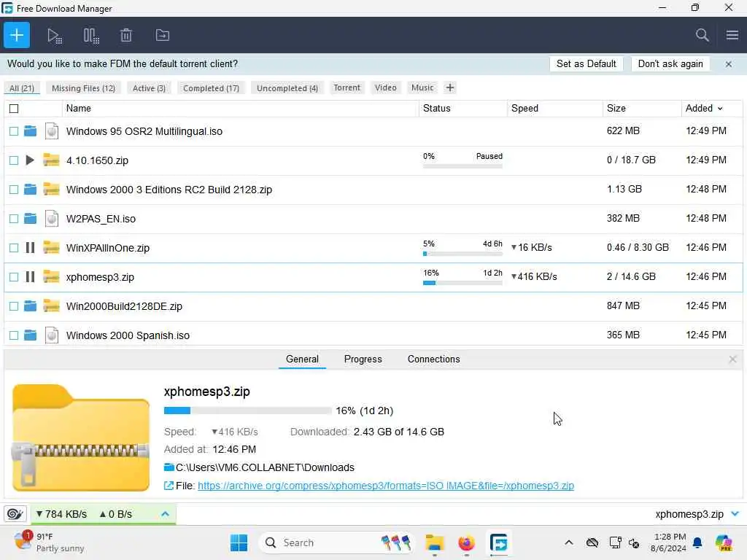This screenshot has width=747, height=560.
Task: Click the large zip folder thumbnail
Action: tap(81, 437)
